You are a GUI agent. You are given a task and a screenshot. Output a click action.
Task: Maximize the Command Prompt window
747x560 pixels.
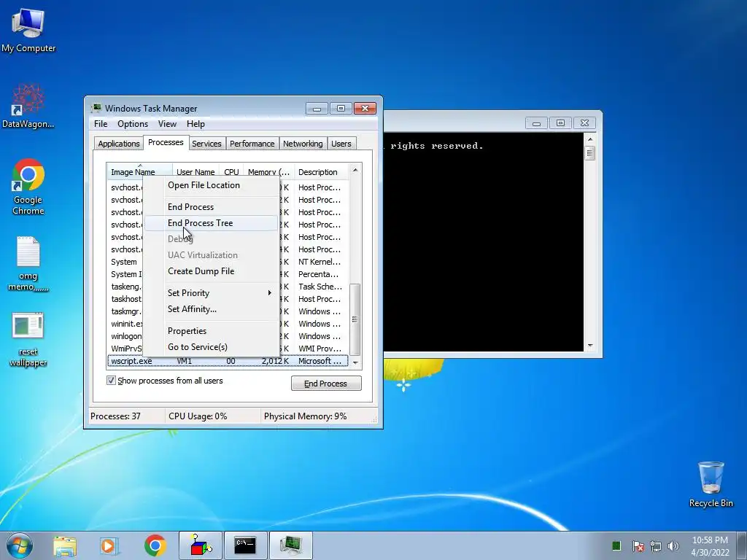point(560,122)
